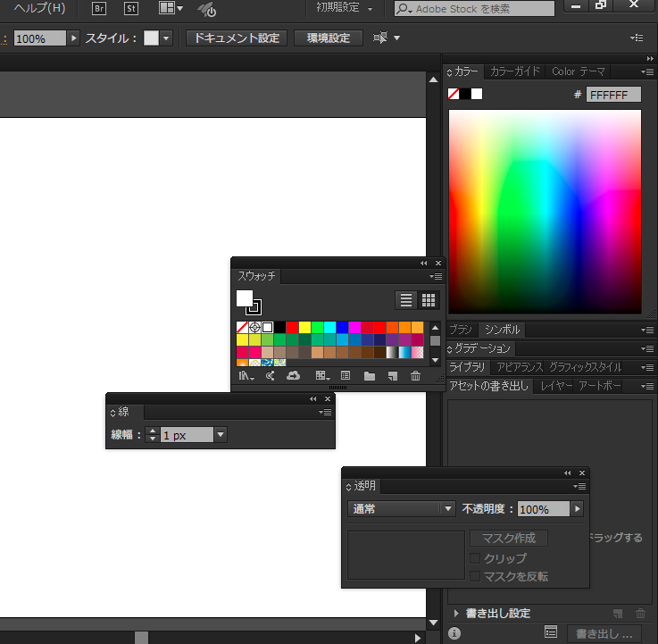Viewport: 658px width, 644px height.
Task: Open Swatch Options icon
Action: (x=346, y=376)
